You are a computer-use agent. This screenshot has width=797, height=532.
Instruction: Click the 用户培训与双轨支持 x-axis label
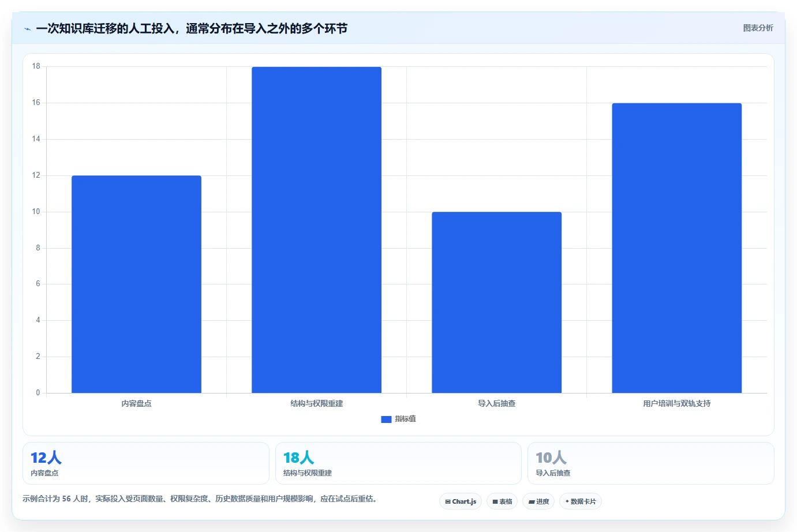676,403
